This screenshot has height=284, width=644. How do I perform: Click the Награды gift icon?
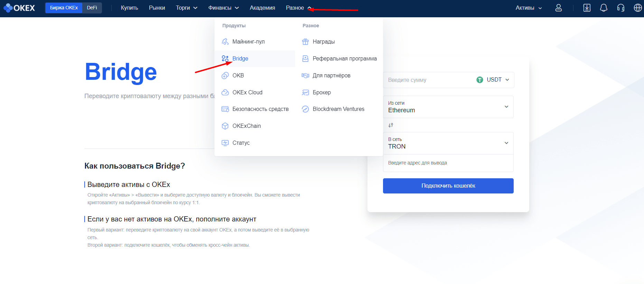coord(305,41)
